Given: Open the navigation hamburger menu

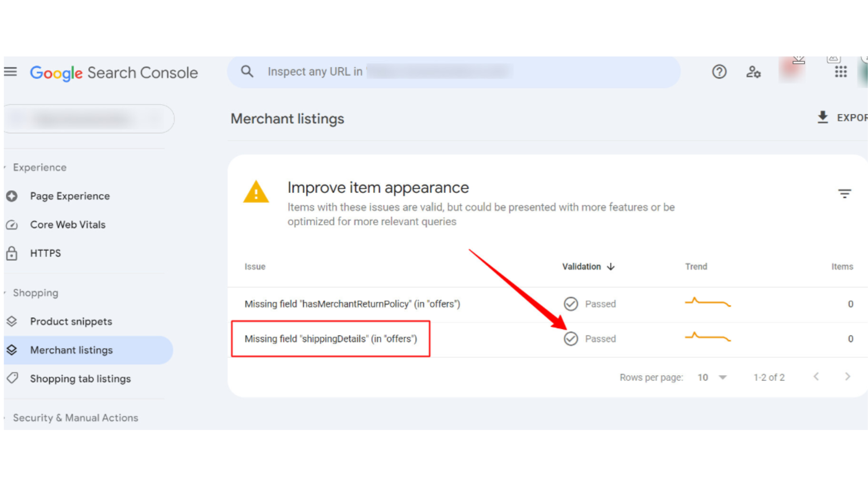Looking at the screenshot, I should coord(10,71).
